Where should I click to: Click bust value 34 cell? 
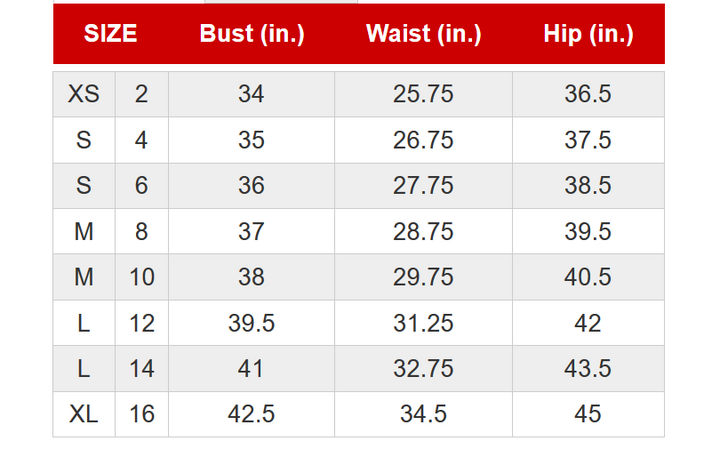coord(251,94)
